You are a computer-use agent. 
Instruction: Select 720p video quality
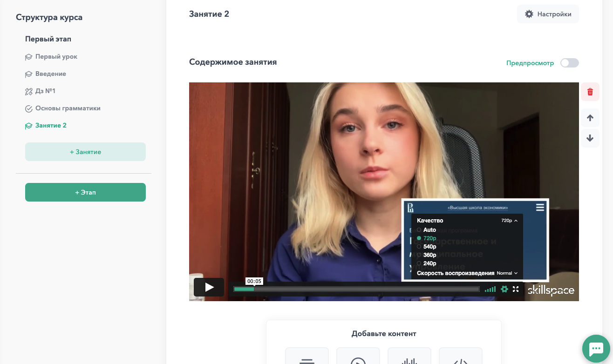[x=427, y=238]
